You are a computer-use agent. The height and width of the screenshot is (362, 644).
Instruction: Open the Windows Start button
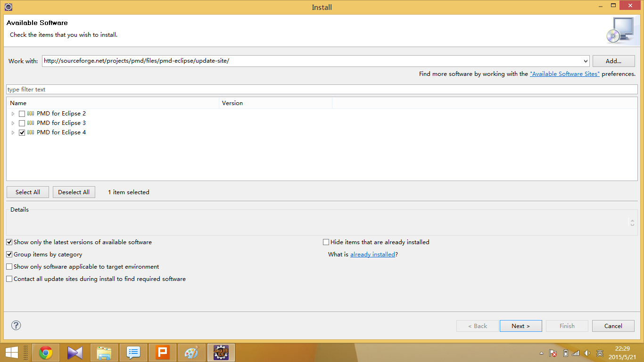pyautogui.click(x=11, y=353)
